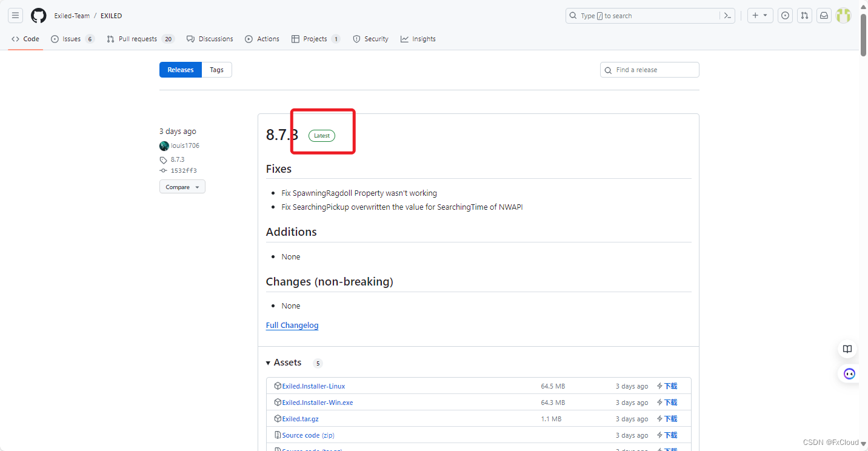Open the user avatar menu
This screenshot has width=868, height=451.
coord(843,16)
